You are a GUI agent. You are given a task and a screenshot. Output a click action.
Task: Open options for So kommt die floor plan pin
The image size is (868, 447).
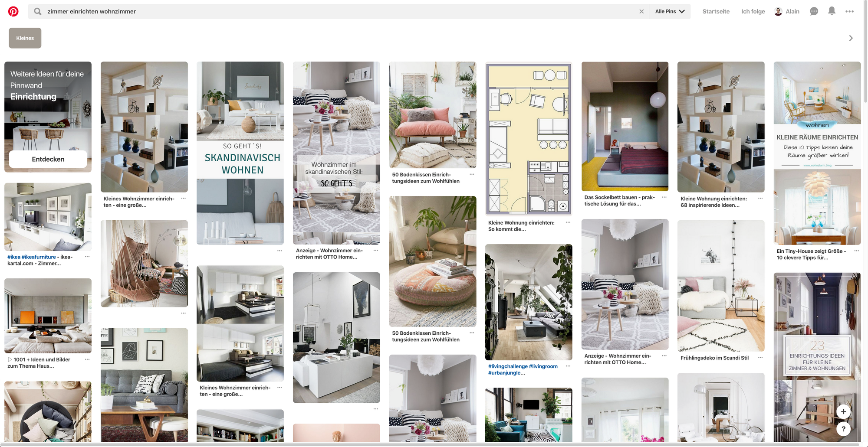click(x=568, y=222)
